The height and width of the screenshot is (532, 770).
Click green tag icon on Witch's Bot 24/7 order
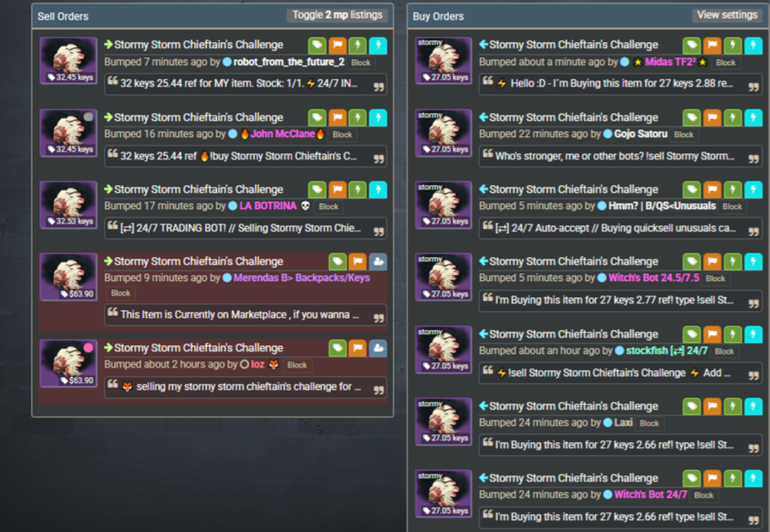coord(692,479)
